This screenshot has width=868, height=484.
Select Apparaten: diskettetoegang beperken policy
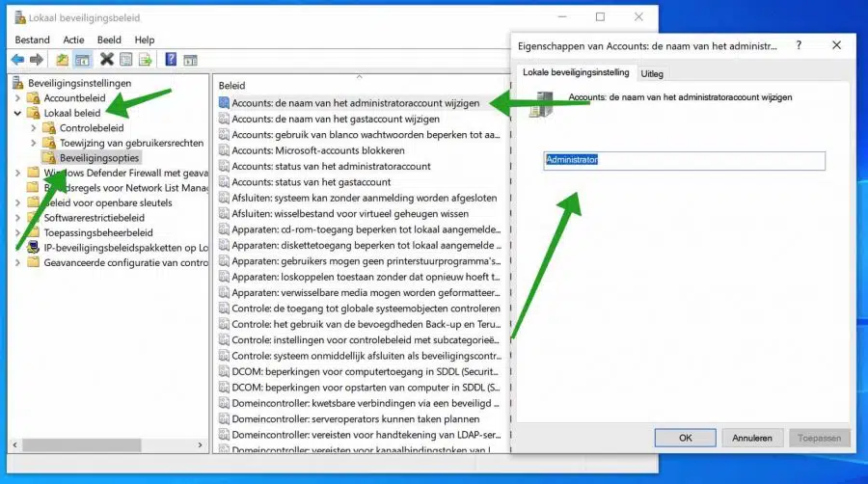pyautogui.click(x=366, y=245)
